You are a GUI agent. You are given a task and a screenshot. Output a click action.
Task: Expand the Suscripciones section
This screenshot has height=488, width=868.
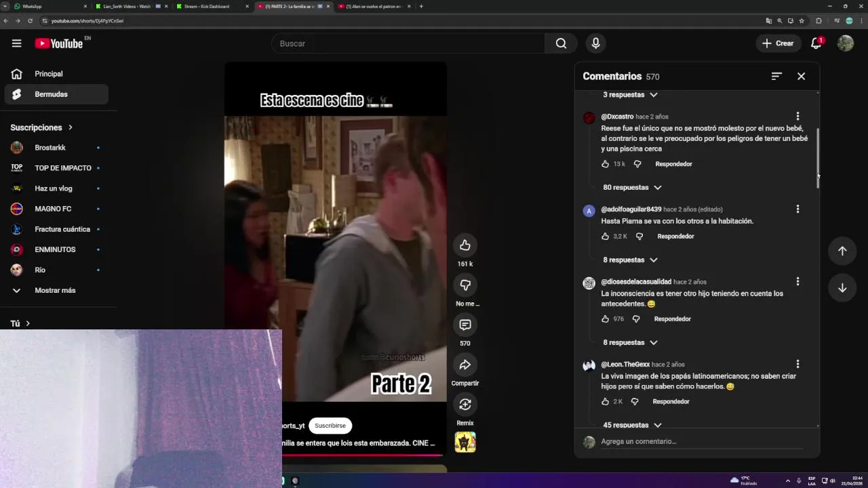(41, 127)
